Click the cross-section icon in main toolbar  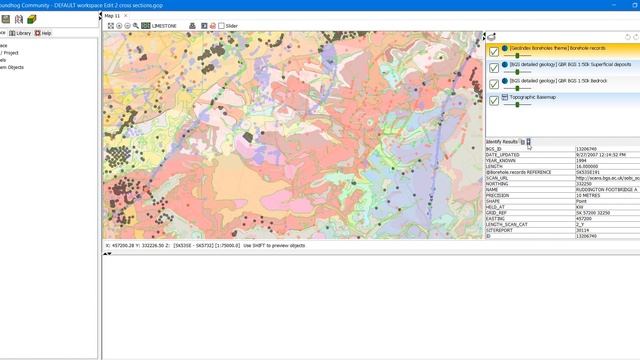19,19
